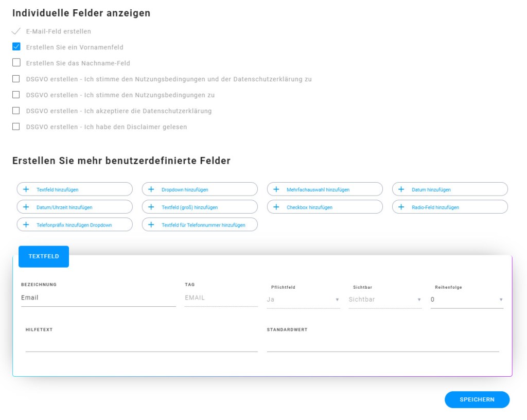Click Textfeld für Telefonnummer hinzufügen button
Image resolution: width=527 pixels, height=420 pixels.
(x=200, y=225)
